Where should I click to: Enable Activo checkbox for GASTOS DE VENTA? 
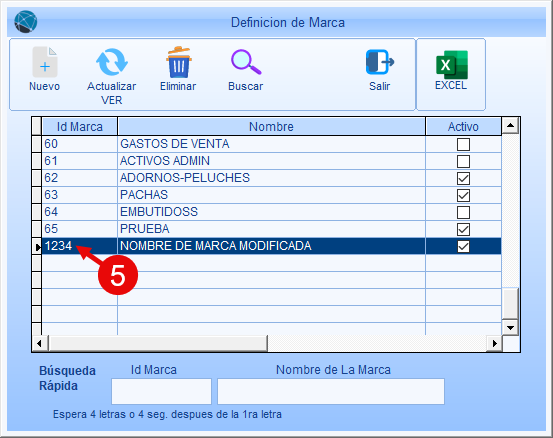(x=463, y=144)
